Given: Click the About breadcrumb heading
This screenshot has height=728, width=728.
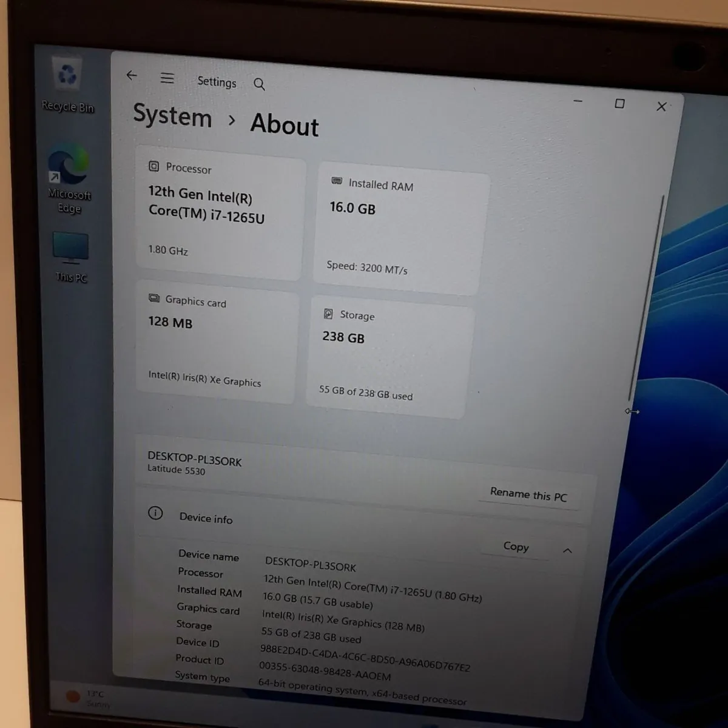Looking at the screenshot, I should (x=285, y=124).
